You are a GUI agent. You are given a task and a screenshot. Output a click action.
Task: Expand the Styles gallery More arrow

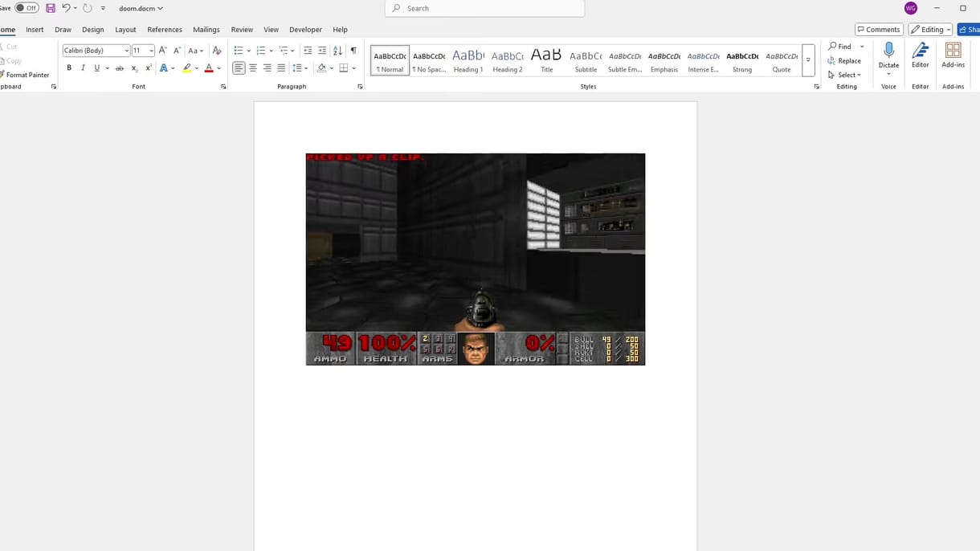pos(808,60)
